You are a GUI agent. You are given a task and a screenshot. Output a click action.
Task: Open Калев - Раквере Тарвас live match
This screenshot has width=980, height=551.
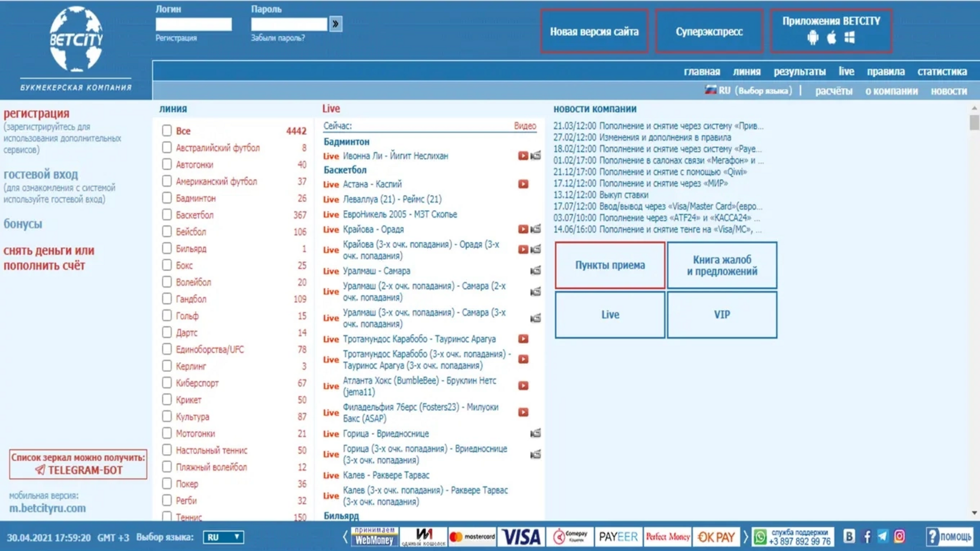coord(386,475)
